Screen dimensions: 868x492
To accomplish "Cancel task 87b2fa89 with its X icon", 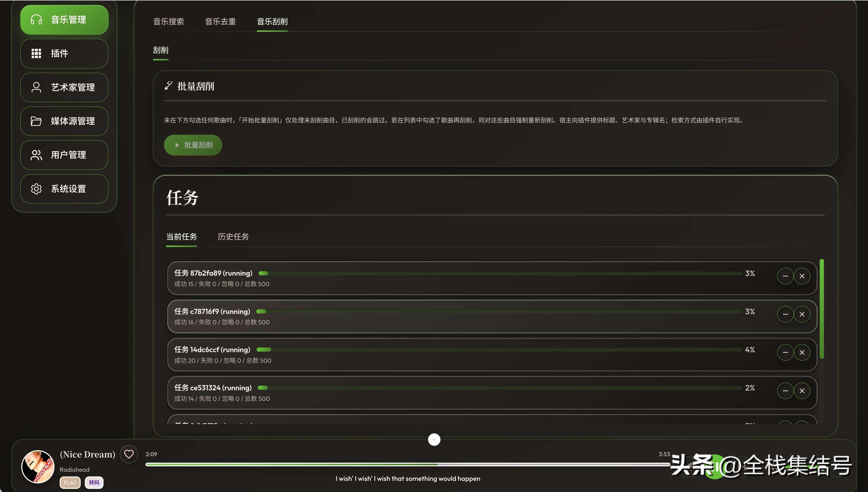I will pos(802,276).
